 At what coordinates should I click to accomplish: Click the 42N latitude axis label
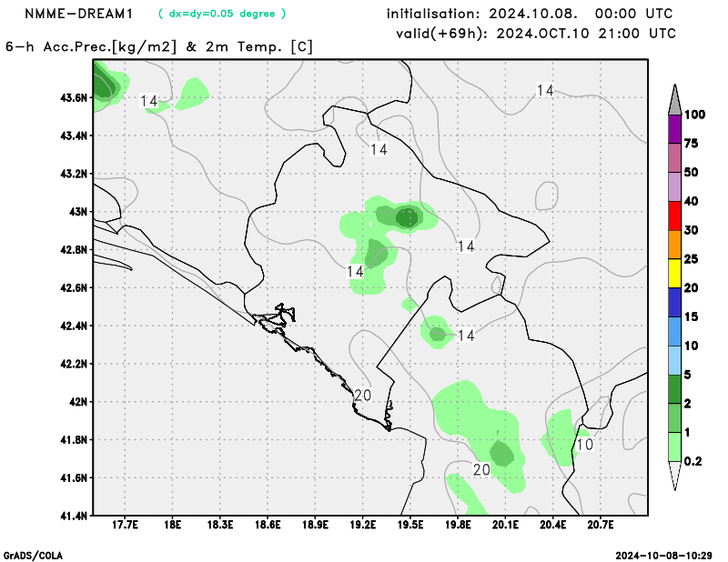point(78,402)
